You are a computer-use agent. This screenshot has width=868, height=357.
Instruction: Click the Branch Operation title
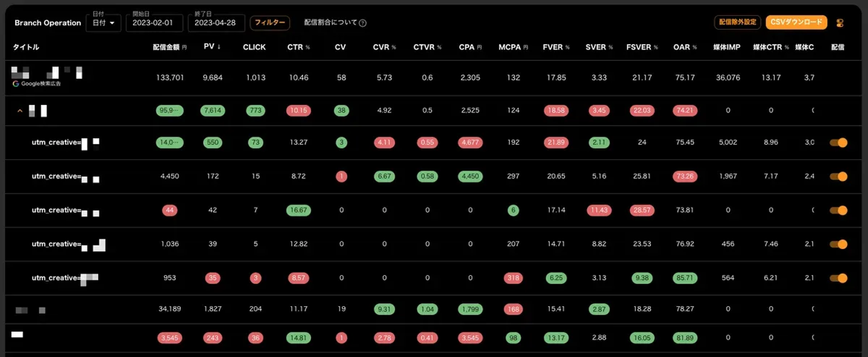[48, 23]
